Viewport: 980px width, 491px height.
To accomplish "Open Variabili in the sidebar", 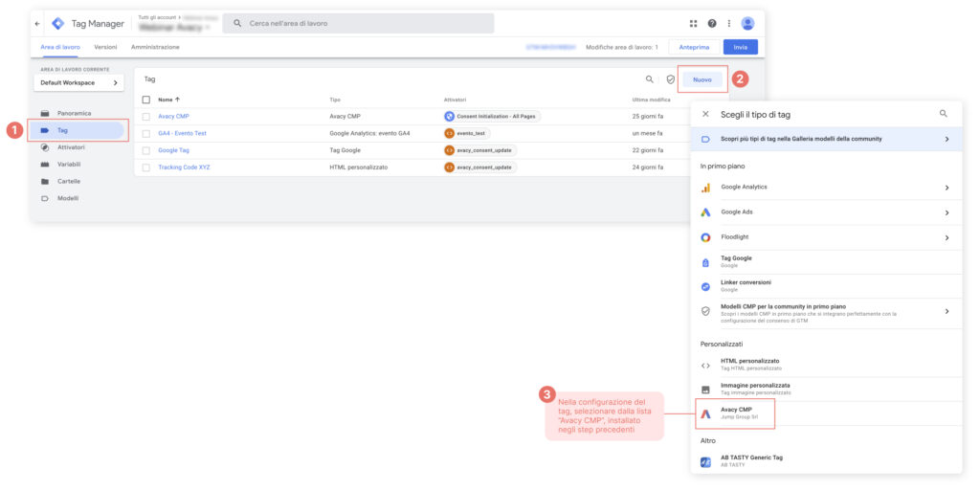I will (x=69, y=165).
